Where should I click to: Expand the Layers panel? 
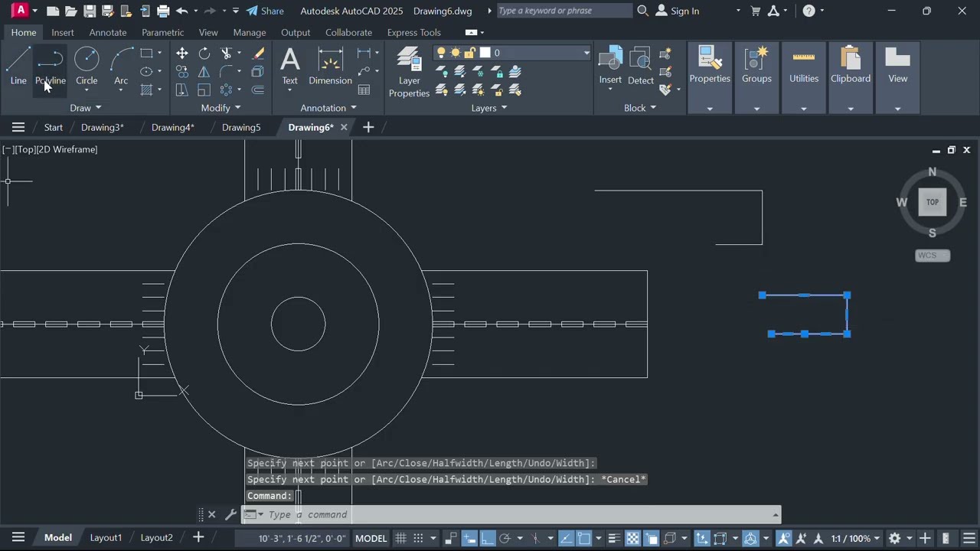(x=489, y=108)
